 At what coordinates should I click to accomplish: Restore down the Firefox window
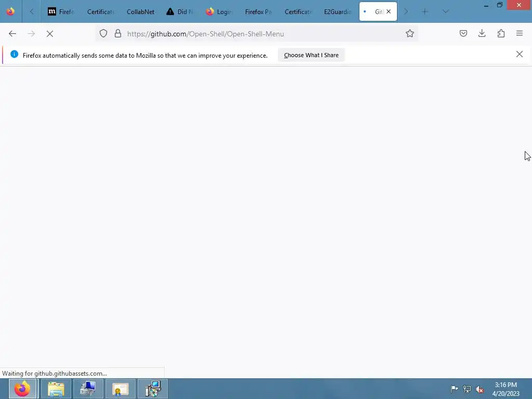[499, 5]
